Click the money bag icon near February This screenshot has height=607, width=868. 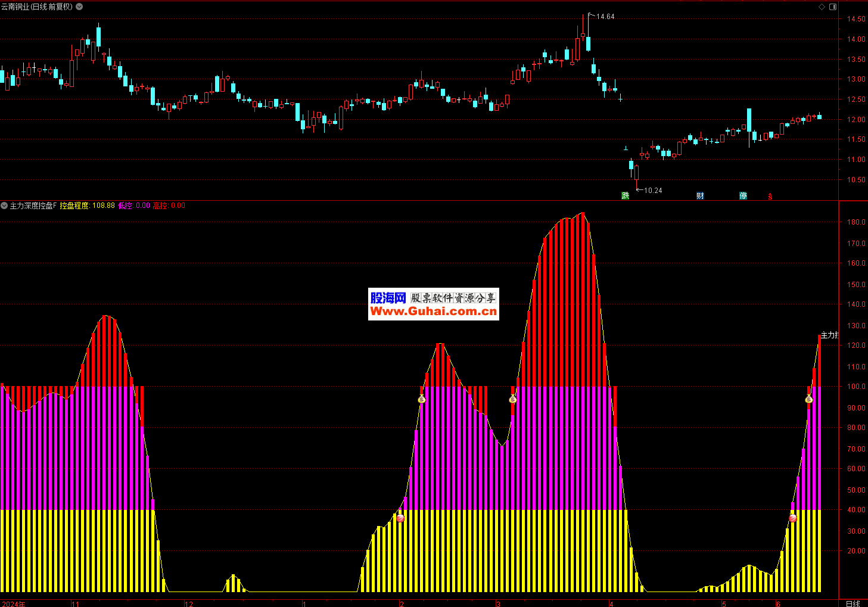coord(422,399)
